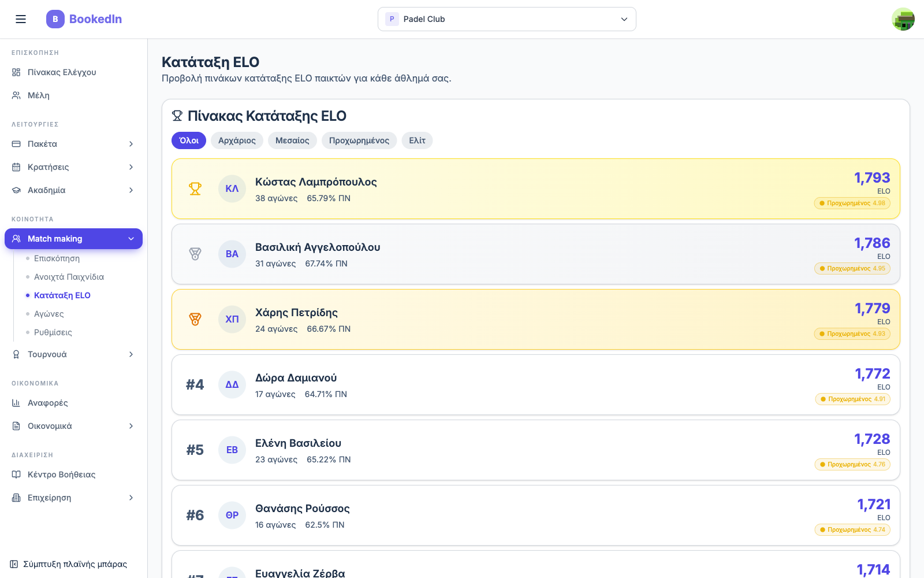The height and width of the screenshot is (578, 924).
Task: Click the Κρατήσεις calendar icon
Action: 16,167
